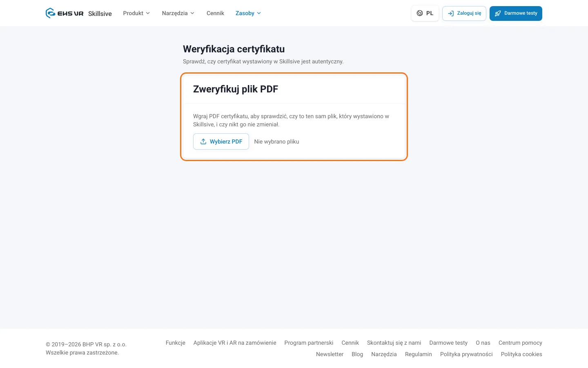Image resolution: width=588 pixels, height=368 pixels.
Task: Click the 'Weryfikacja certyfikatu' page heading
Action: (234, 49)
